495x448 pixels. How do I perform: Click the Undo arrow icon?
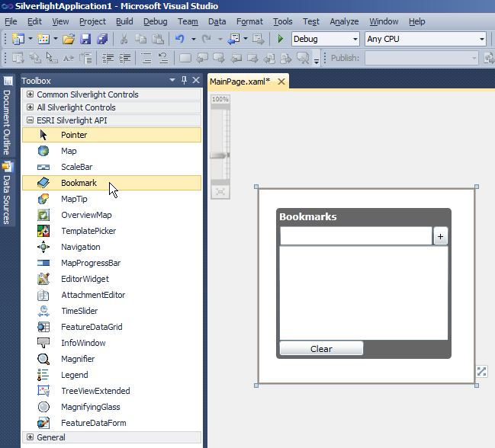click(180, 39)
